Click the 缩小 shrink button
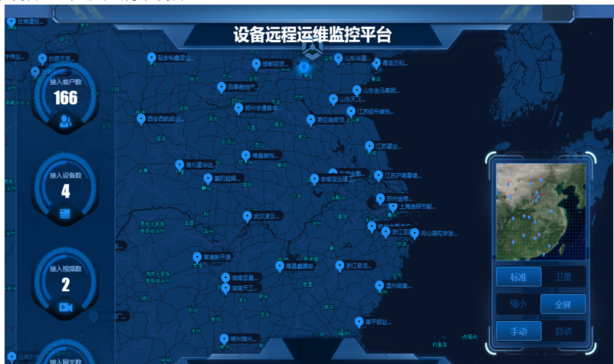Screen dimensions: 614x364 (518, 304)
